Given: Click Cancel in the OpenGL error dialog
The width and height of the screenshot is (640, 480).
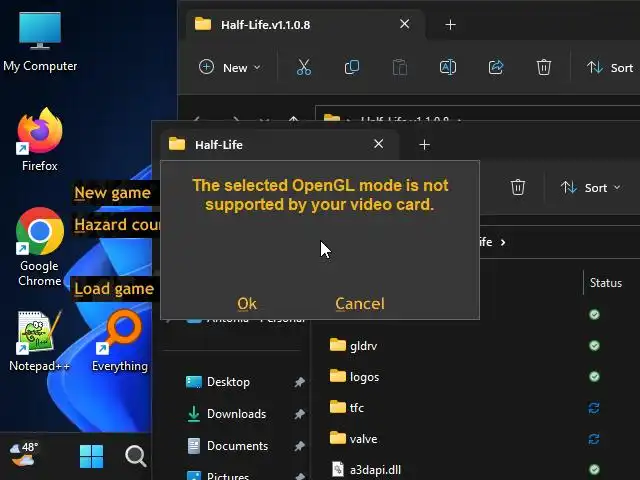Looking at the screenshot, I should click(x=360, y=304).
